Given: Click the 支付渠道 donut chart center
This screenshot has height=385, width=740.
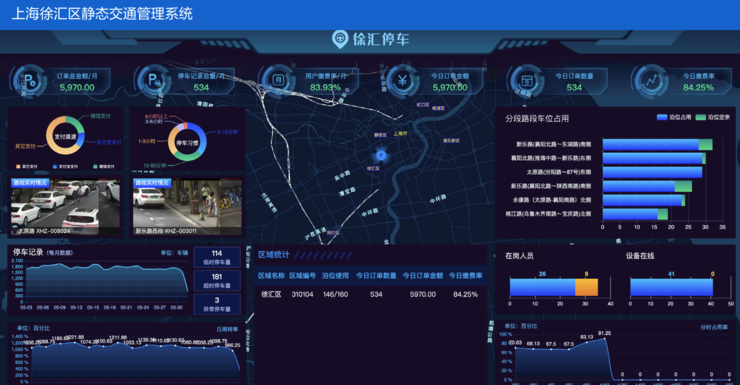Looking at the screenshot, I should [x=65, y=136].
